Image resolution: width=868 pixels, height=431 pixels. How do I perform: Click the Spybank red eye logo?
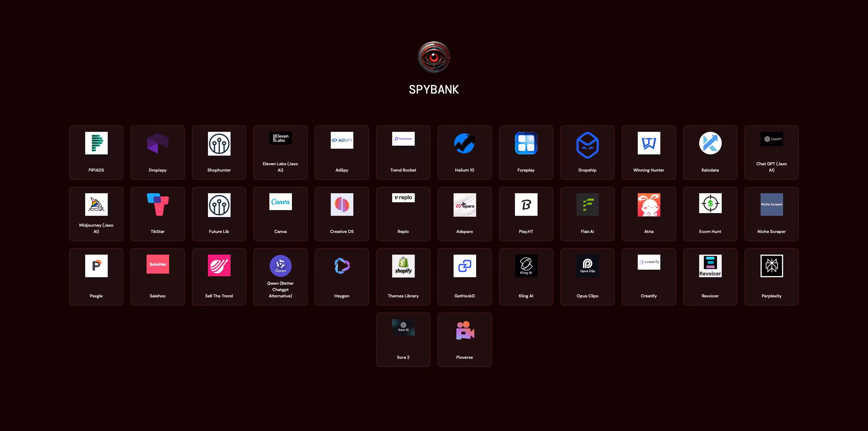click(x=434, y=57)
